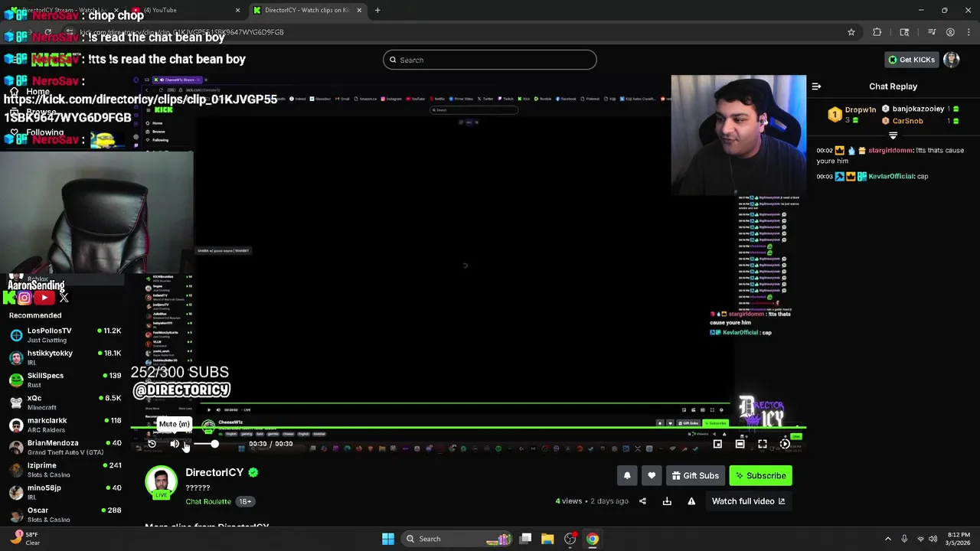
Task: Close the YouTube browser tab
Action: click(x=237, y=10)
